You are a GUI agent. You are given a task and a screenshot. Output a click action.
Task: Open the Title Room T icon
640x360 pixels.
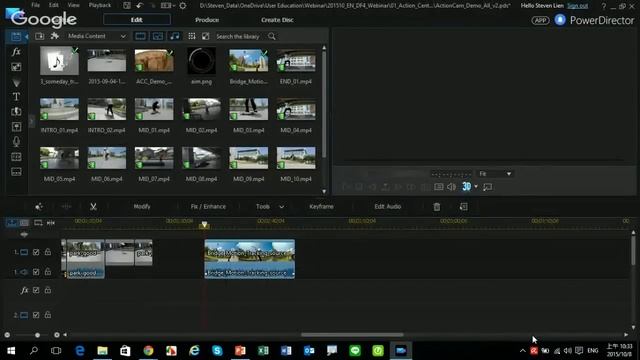(16, 97)
